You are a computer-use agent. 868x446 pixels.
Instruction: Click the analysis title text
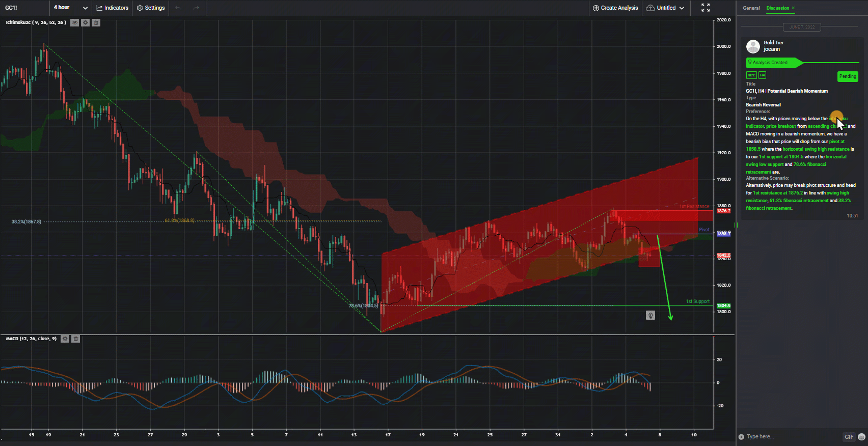pyautogui.click(x=787, y=91)
